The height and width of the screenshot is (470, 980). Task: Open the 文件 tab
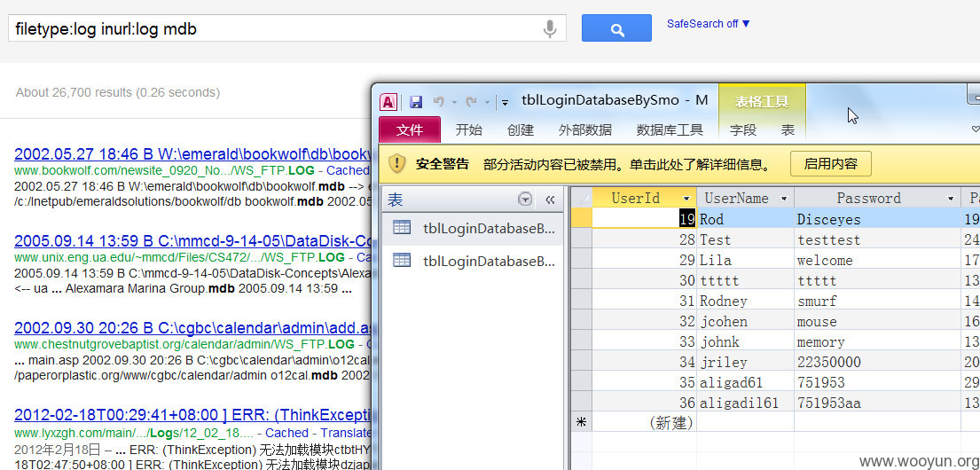[x=410, y=130]
